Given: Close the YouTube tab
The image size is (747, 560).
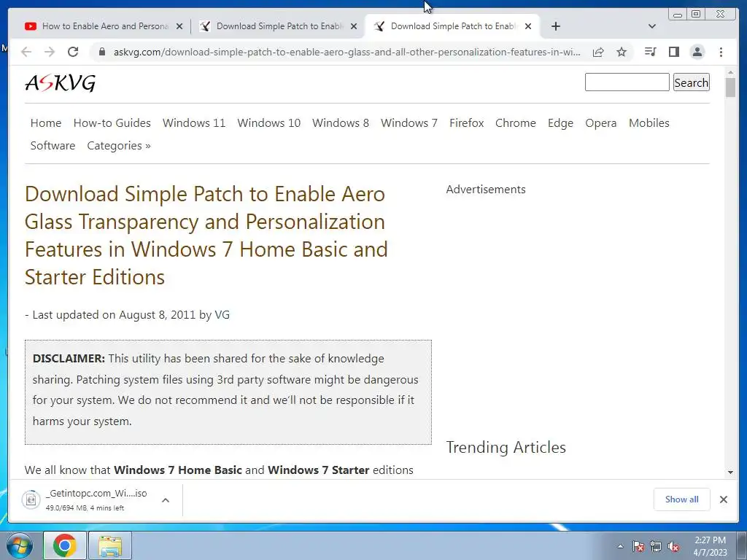Looking at the screenshot, I should click(179, 26).
